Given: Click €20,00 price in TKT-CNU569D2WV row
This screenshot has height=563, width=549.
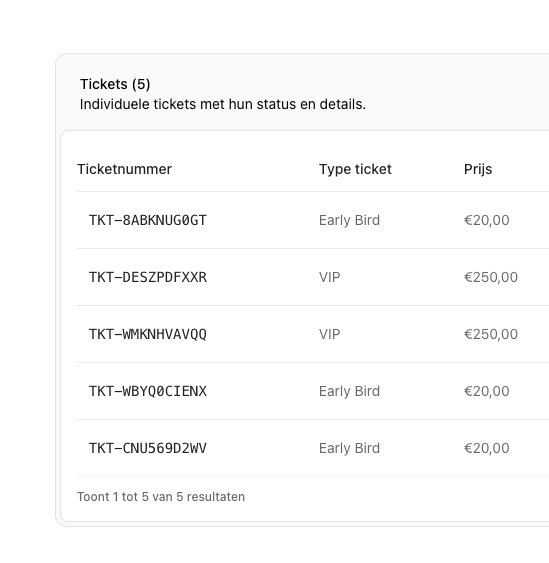Looking at the screenshot, I should tap(487, 448).
